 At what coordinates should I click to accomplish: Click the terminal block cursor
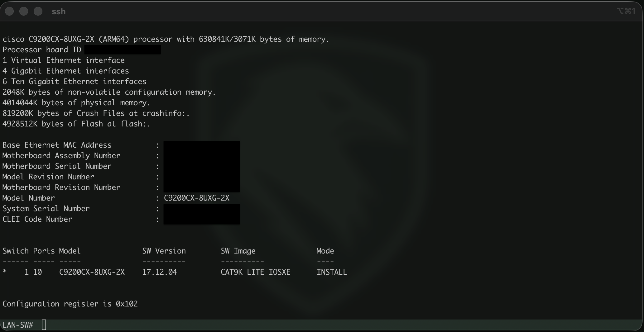coord(44,325)
